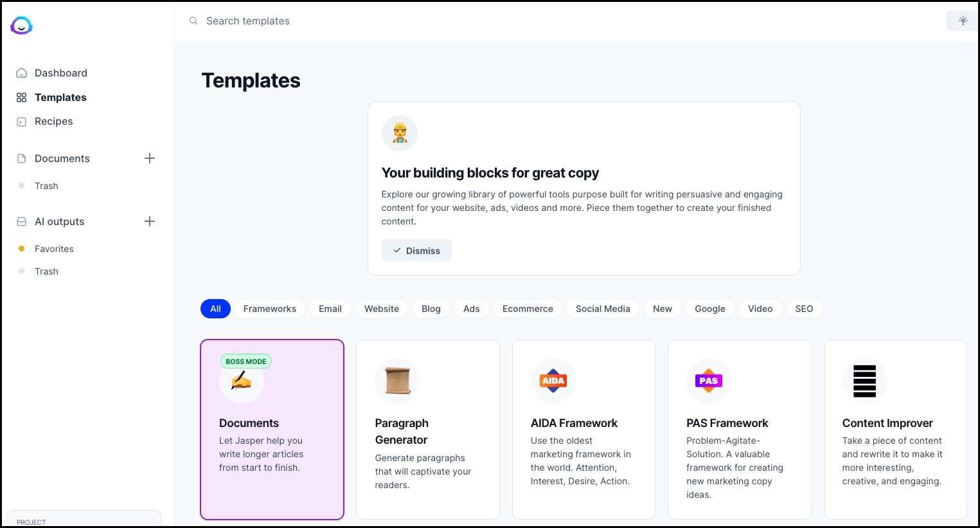This screenshot has height=528, width=980.
Task: Expand the Project selector at bottom
Action: pos(84,520)
